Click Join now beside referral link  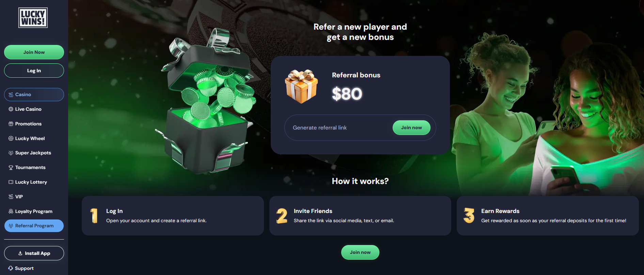click(411, 127)
